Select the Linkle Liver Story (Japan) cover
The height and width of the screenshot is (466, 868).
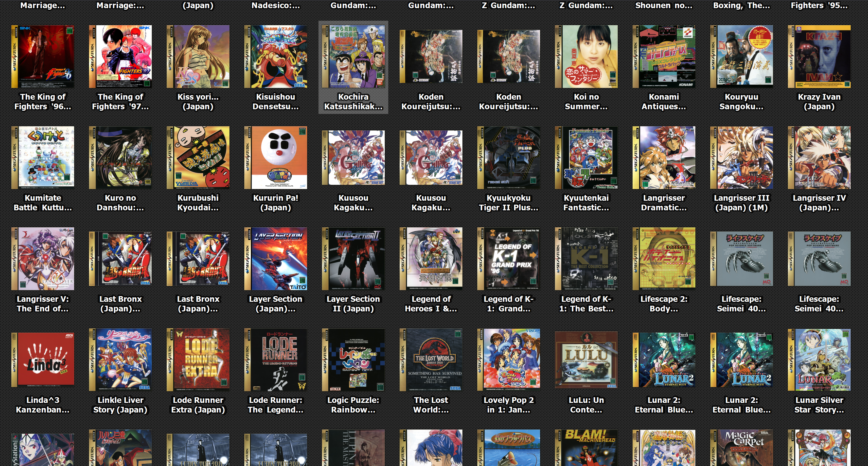click(120, 360)
